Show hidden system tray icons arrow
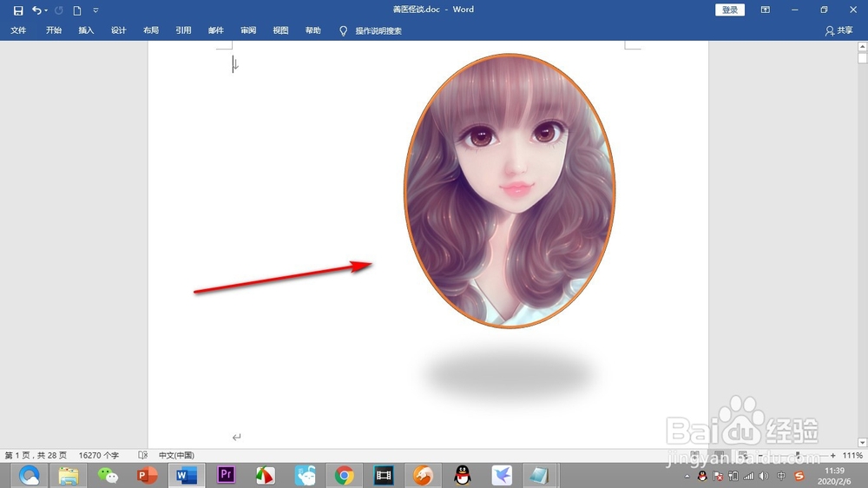The image size is (868, 488). (x=687, y=476)
